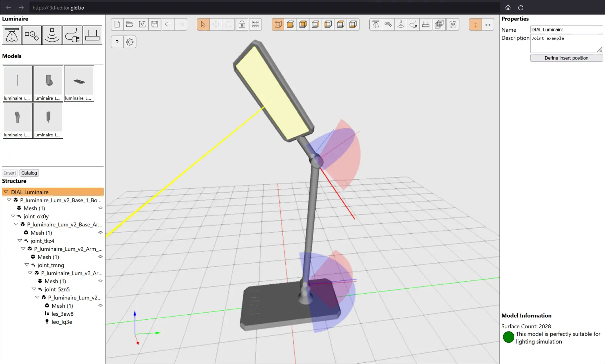Switch to the Insert tab
This screenshot has height=364, width=605.
[10, 173]
